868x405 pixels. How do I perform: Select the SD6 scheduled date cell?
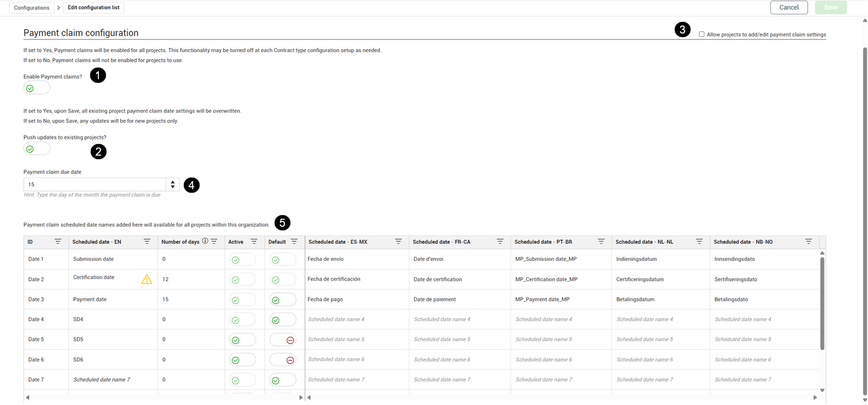(x=113, y=360)
